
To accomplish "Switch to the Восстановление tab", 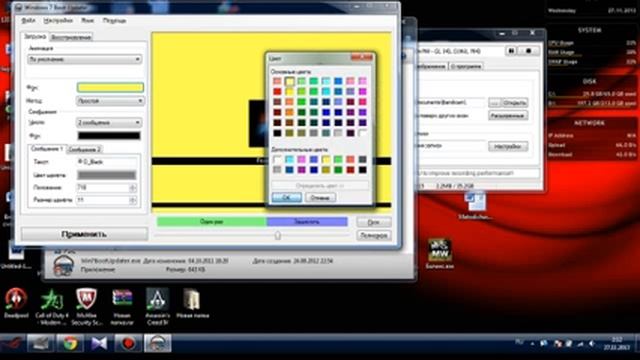I will [71, 37].
